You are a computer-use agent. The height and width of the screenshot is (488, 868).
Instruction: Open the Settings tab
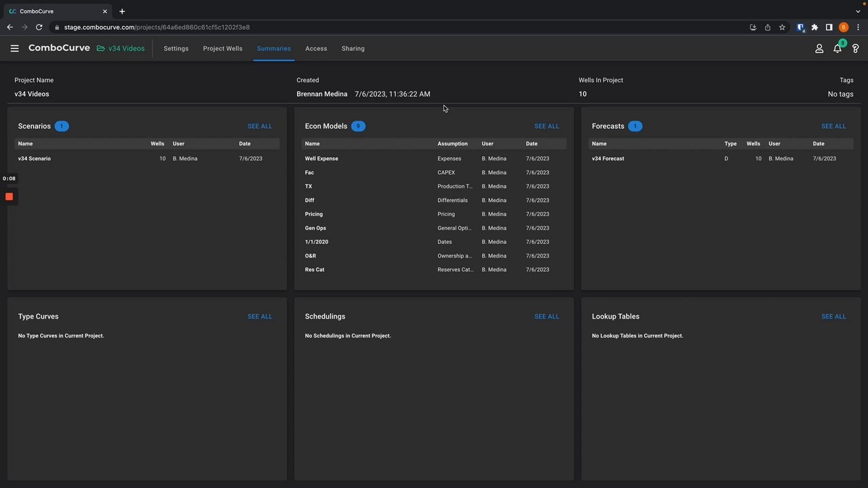coord(176,49)
